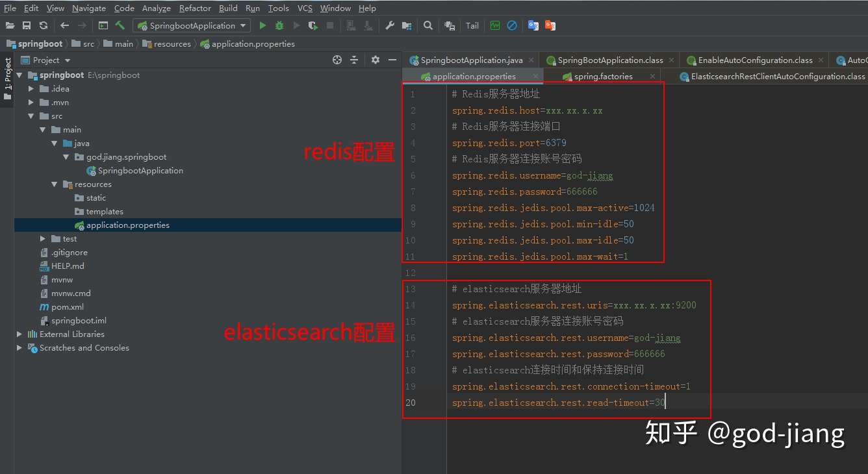Screen dimensions: 868x474
Task: Build project with the hammer icon
Action: [120, 25]
